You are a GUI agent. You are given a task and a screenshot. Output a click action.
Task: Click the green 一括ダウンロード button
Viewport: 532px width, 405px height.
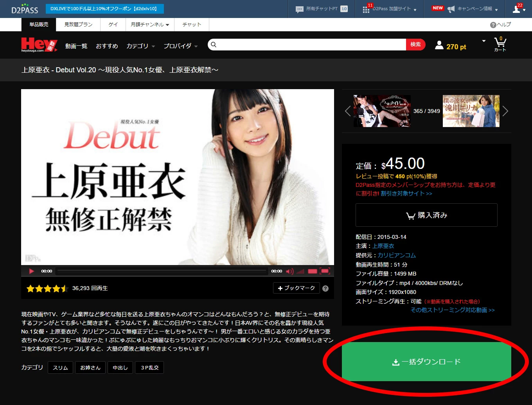pyautogui.click(x=426, y=362)
